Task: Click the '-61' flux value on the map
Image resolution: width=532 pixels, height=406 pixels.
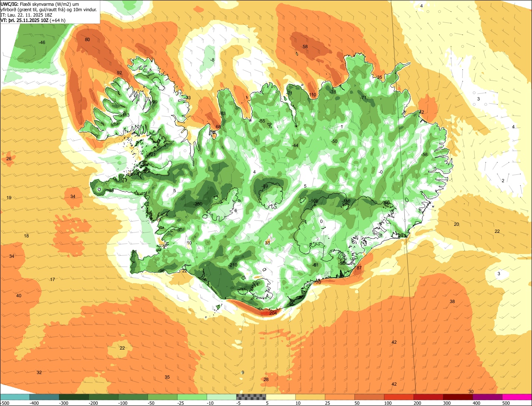Action: [x=315, y=265]
